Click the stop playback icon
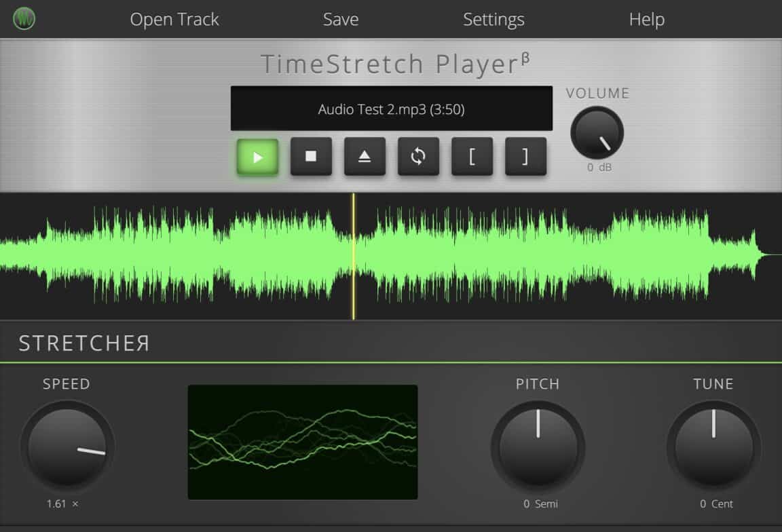The width and height of the screenshot is (782, 532). click(311, 156)
